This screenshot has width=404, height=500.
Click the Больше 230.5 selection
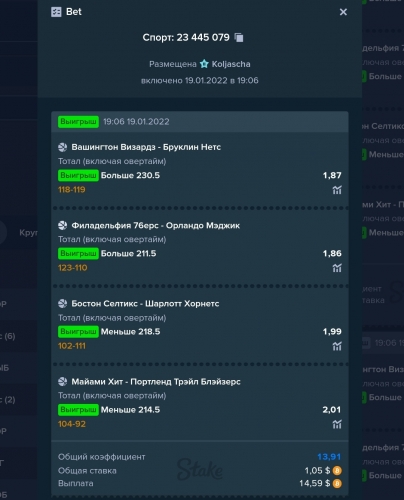coord(130,175)
